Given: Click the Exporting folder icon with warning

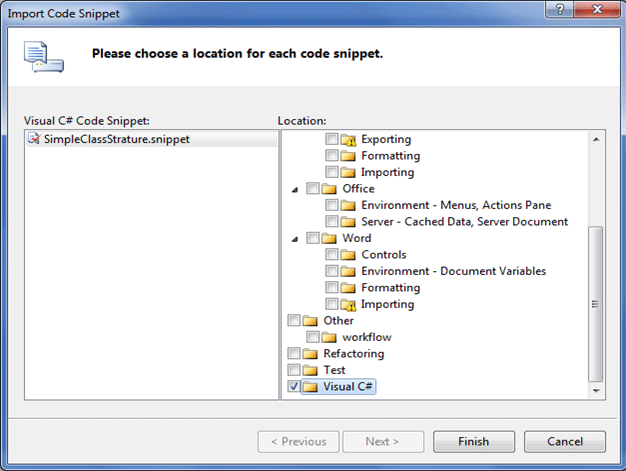Looking at the screenshot, I should click(x=348, y=139).
